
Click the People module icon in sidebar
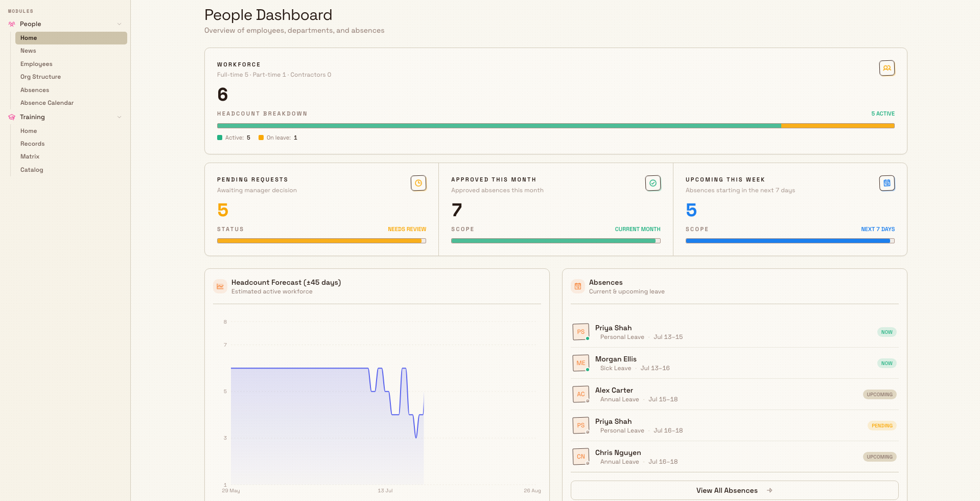point(12,24)
